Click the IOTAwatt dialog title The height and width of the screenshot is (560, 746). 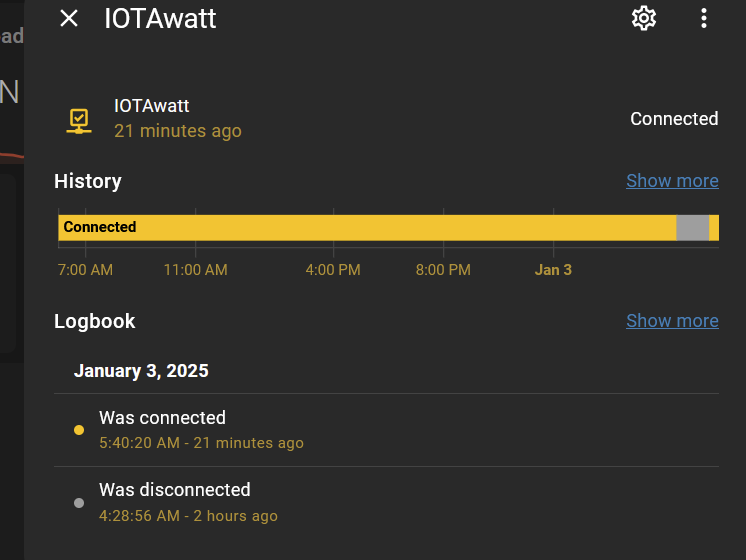[x=160, y=19]
